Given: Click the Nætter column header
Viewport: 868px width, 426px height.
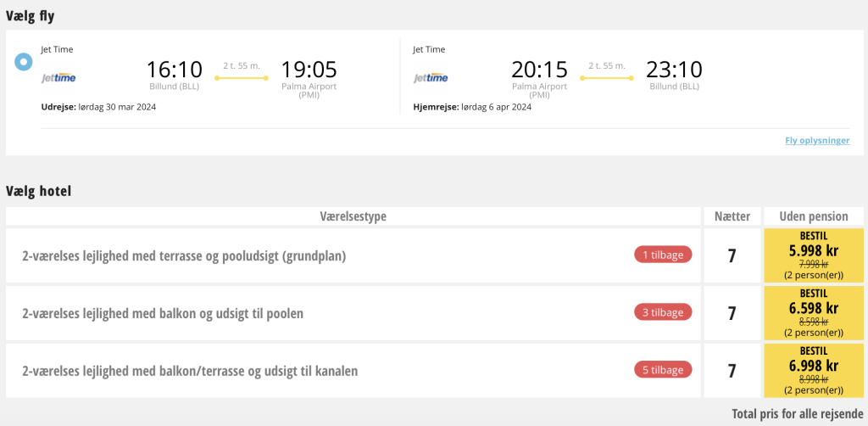Looking at the screenshot, I should click(x=732, y=216).
